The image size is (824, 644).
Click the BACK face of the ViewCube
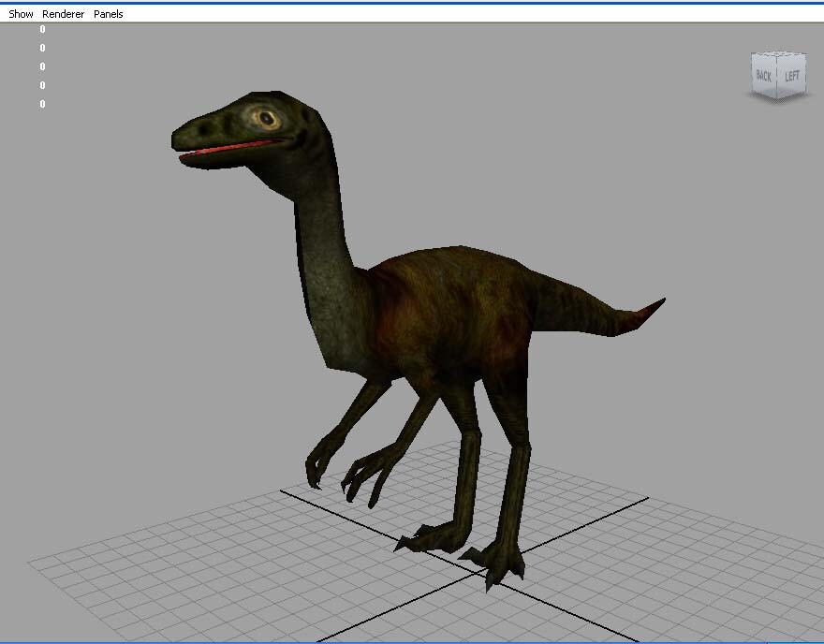(x=764, y=74)
